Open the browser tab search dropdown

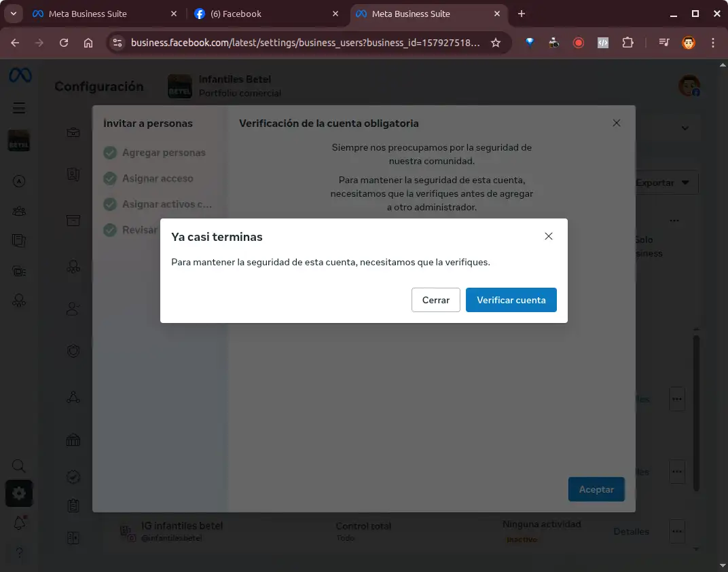(x=14, y=14)
